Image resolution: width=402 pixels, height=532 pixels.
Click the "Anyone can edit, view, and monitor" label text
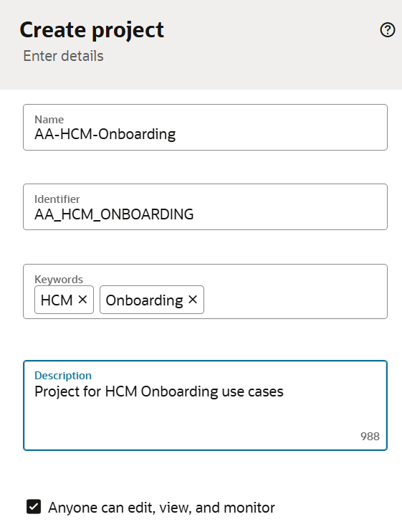[161, 508]
